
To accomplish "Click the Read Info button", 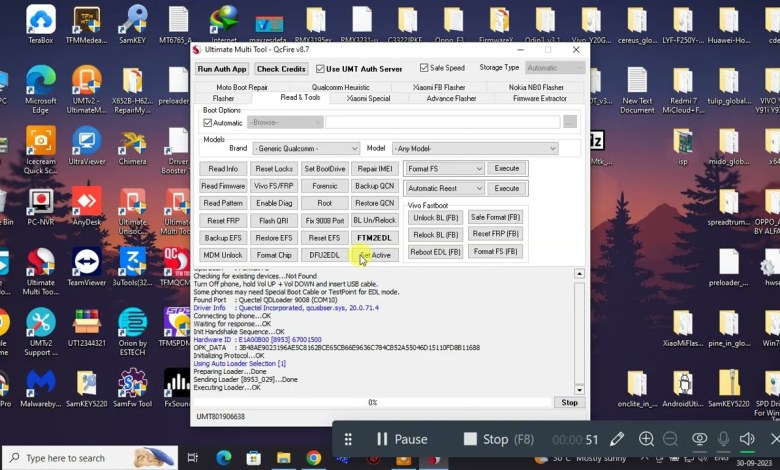I will [223, 169].
